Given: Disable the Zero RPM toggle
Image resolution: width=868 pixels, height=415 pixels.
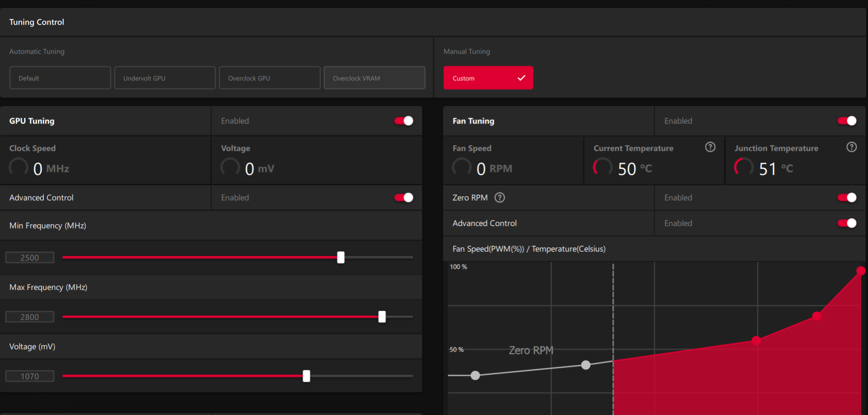Looking at the screenshot, I should click(x=847, y=198).
